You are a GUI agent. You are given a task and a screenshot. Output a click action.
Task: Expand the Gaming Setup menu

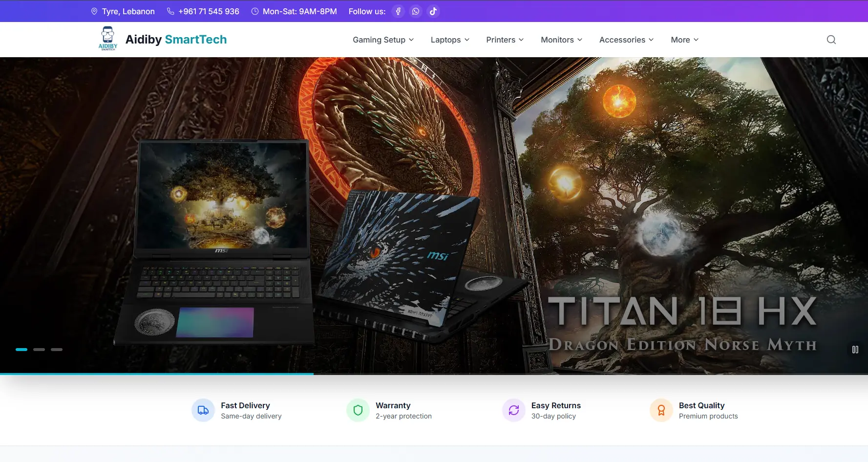click(x=383, y=40)
